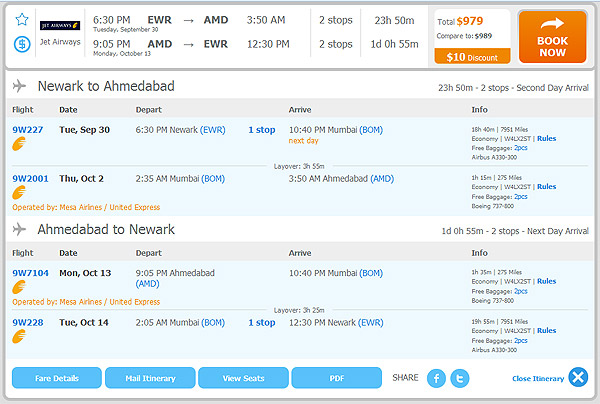Click the 1 stop link for flight 9W227
Viewport: 600px width, 404px height.
[262, 130]
